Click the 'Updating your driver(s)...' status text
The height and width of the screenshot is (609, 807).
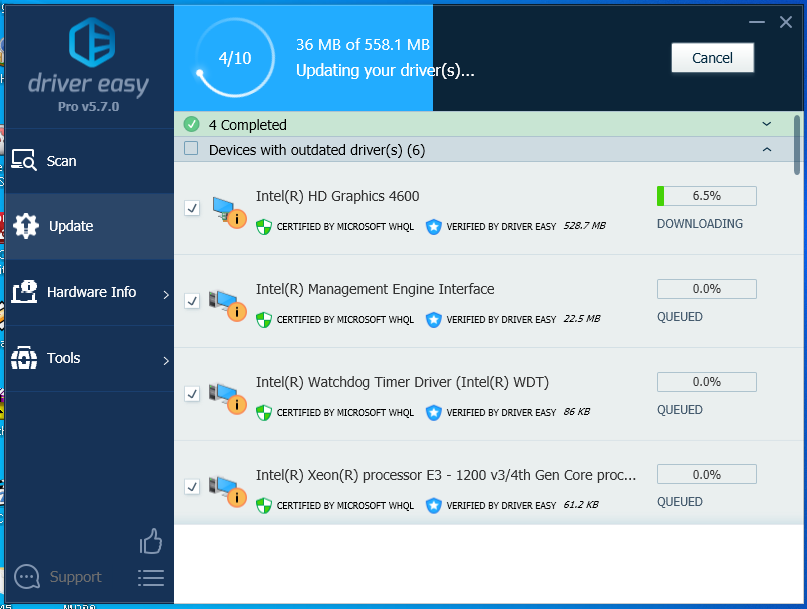coord(385,71)
